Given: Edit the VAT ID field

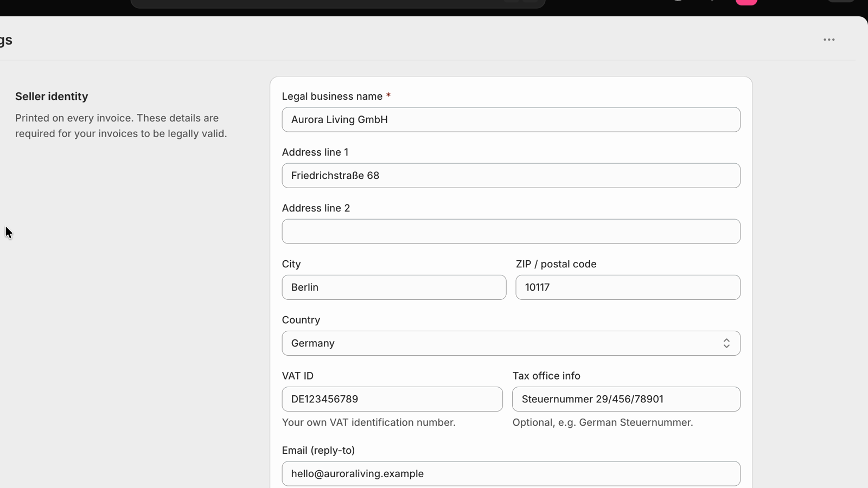Looking at the screenshot, I should point(392,399).
